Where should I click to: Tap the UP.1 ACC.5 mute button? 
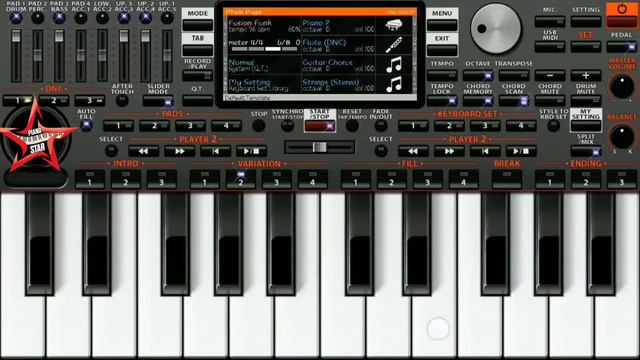[167, 18]
